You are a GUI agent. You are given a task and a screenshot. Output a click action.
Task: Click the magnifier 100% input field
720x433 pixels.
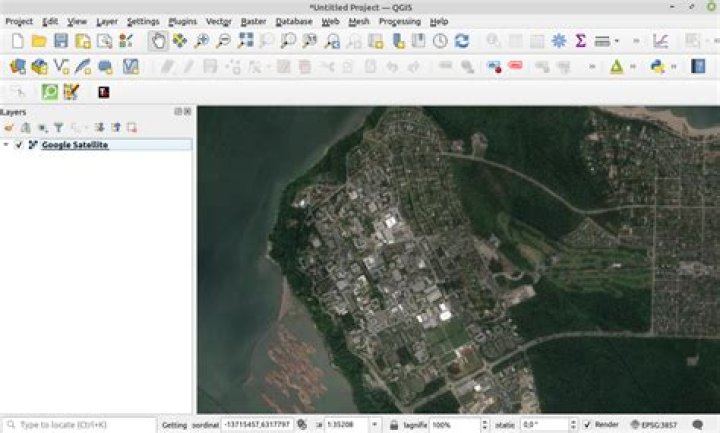pos(455,425)
